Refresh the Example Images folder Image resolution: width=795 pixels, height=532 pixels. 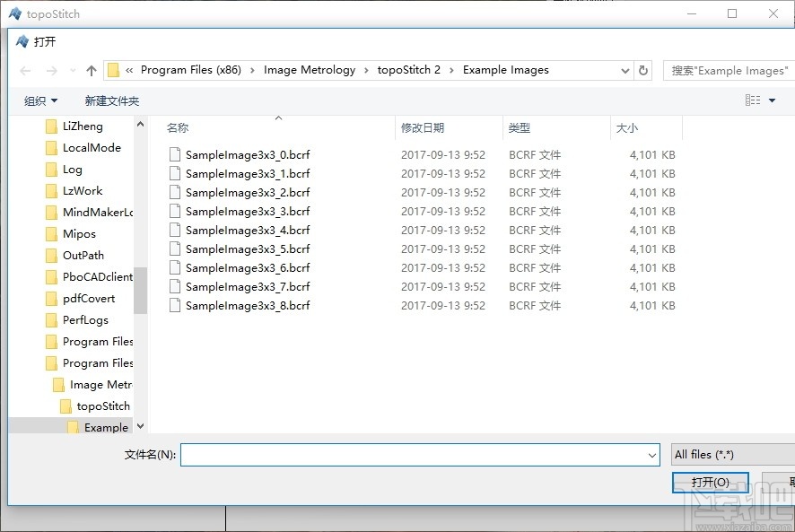(643, 70)
